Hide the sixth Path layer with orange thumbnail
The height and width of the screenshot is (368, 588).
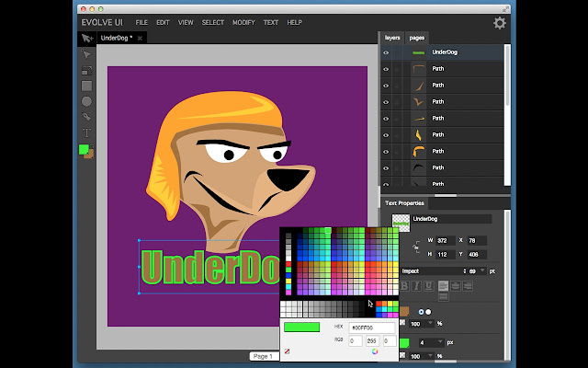coord(386,152)
